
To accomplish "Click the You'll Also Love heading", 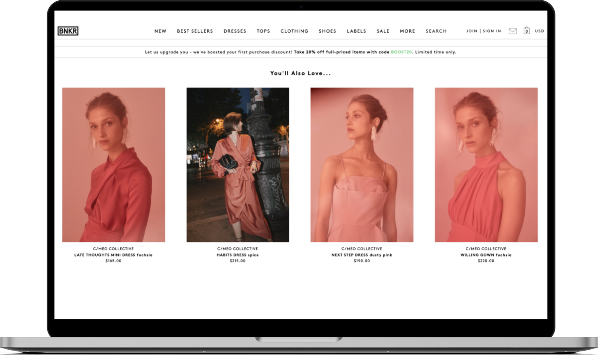I will coord(300,73).
